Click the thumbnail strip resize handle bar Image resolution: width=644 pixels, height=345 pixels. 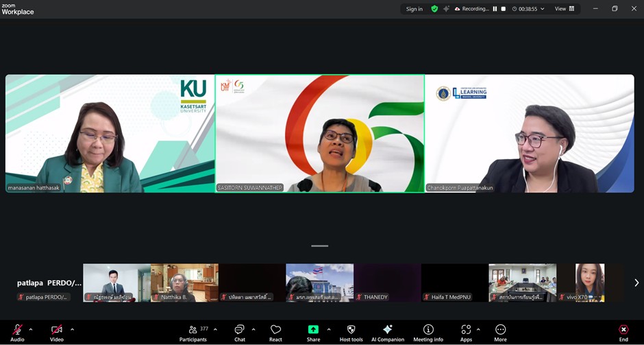pyautogui.click(x=319, y=246)
